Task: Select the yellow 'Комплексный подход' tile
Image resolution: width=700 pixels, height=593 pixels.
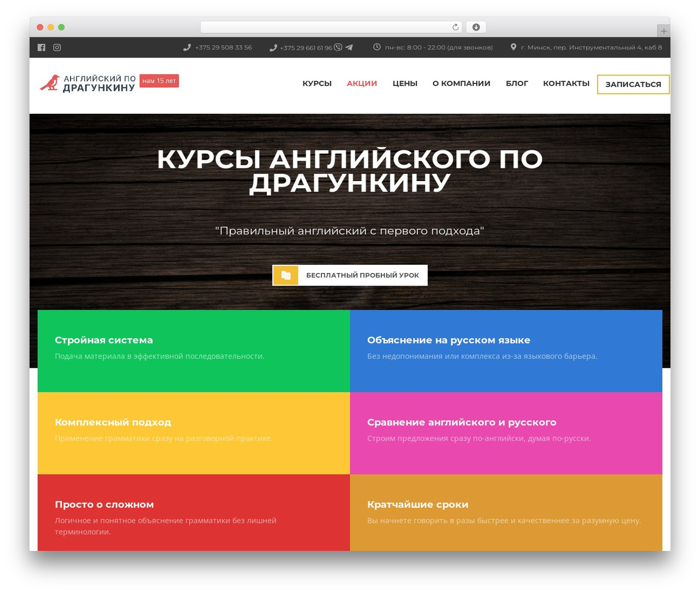Action: coord(194,433)
